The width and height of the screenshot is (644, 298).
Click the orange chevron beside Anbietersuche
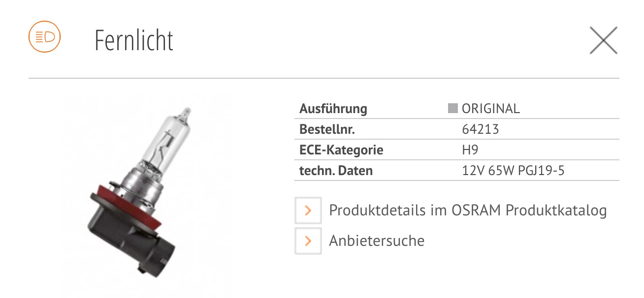(x=308, y=241)
